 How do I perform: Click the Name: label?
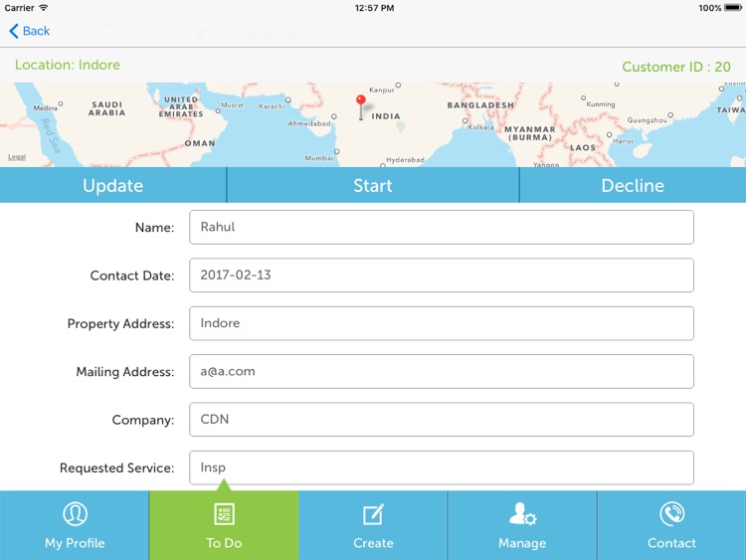154,228
